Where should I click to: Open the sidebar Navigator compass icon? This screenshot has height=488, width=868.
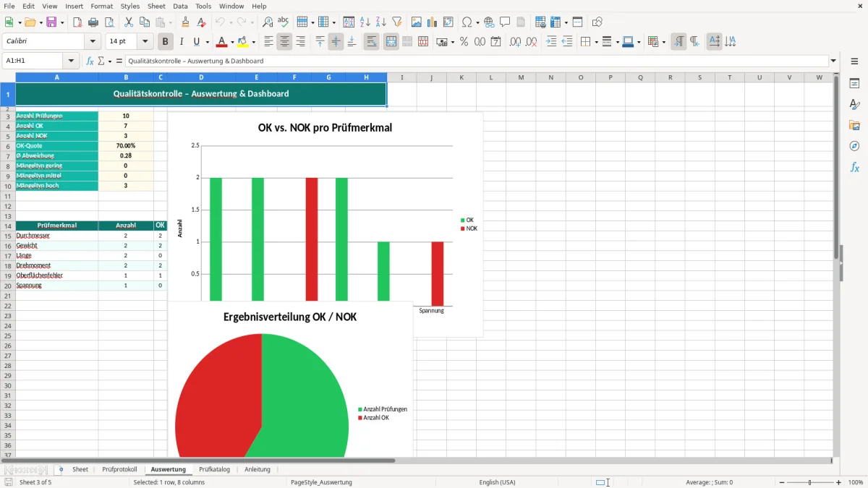854,146
